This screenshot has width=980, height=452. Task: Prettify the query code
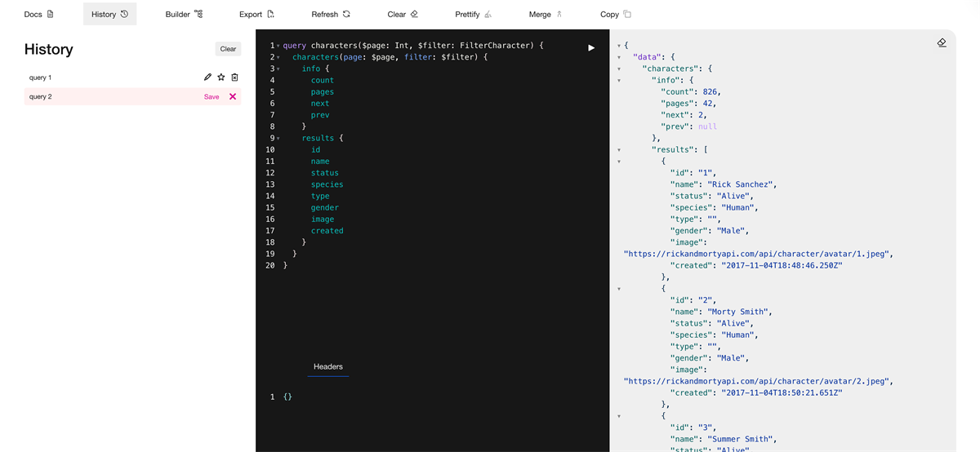coord(474,14)
